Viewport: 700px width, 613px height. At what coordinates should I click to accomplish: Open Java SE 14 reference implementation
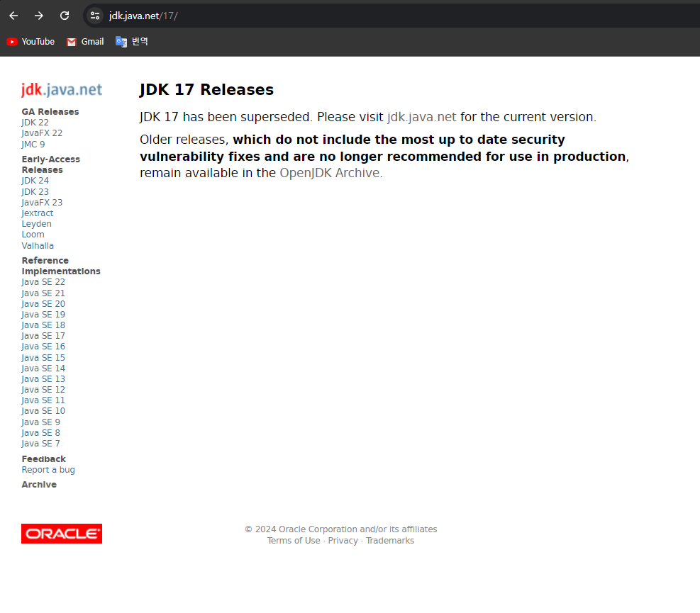point(43,368)
